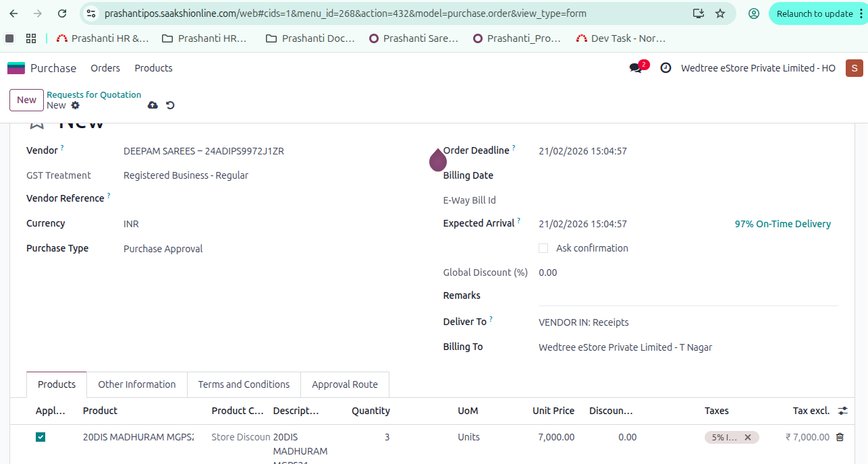868x464 pixels.
Task: Open the gear actions menu beside New
Action: (x=75, y=105)
